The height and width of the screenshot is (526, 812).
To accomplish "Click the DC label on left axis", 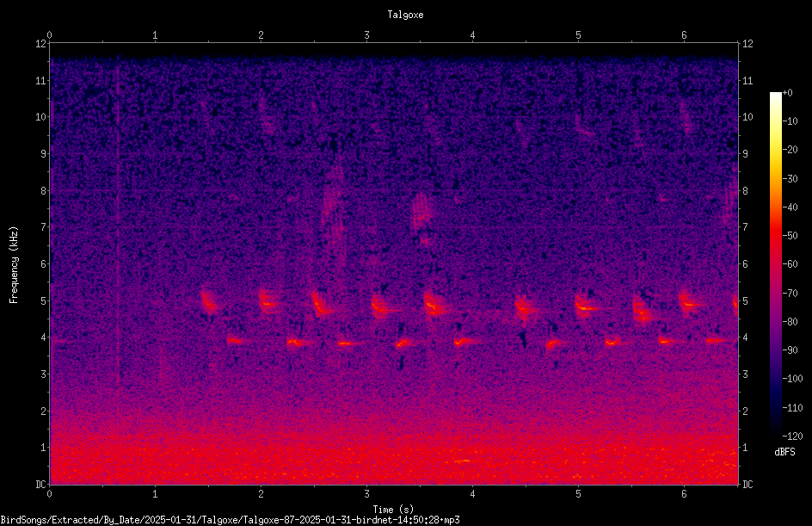I will (41, 485).
